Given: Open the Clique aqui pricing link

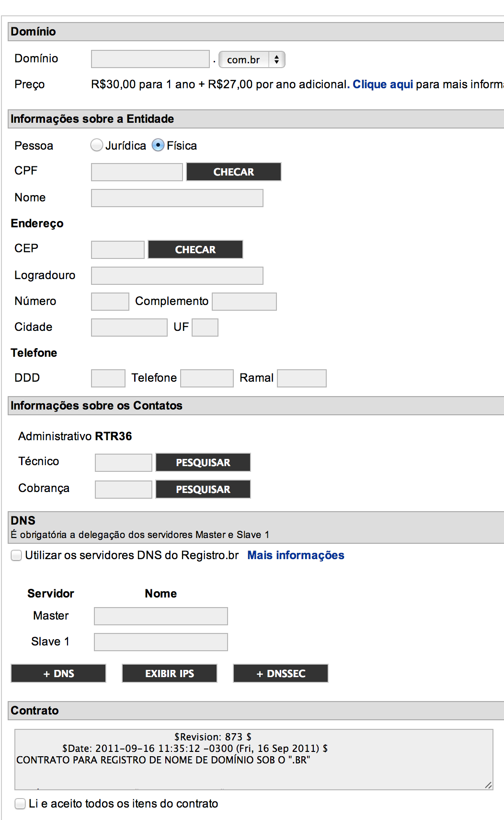Looking at the screenshot, I should click(383, 84).
